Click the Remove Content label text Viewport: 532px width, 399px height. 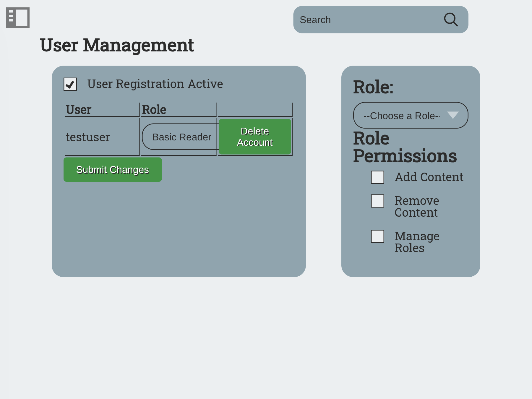click(x=417, y=207)
